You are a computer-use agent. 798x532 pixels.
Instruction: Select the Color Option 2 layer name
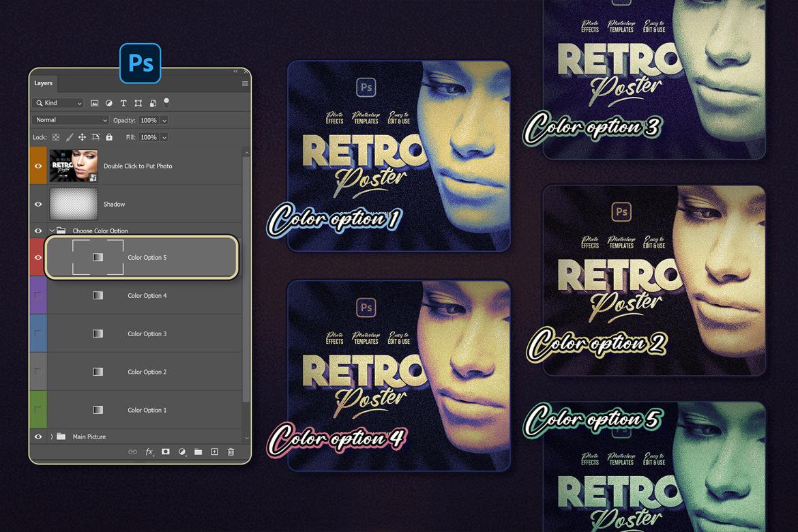[147, 372]
